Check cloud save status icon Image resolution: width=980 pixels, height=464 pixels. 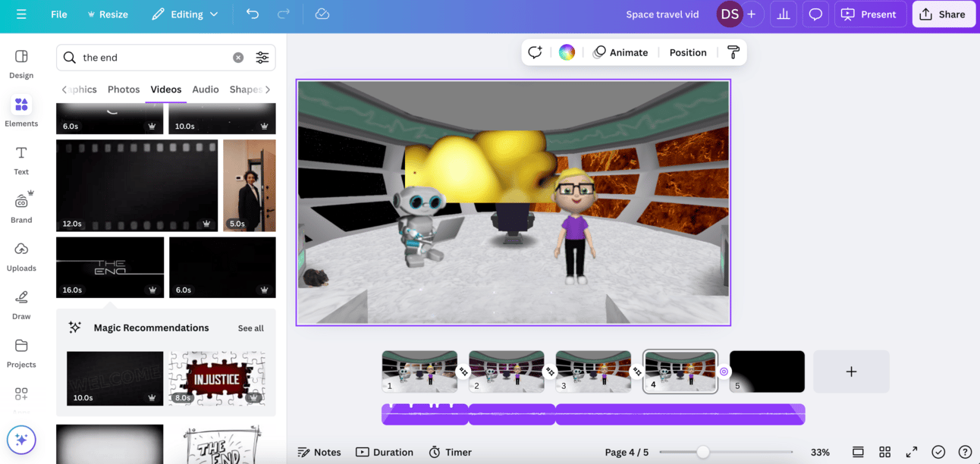(x=322, y=14)
